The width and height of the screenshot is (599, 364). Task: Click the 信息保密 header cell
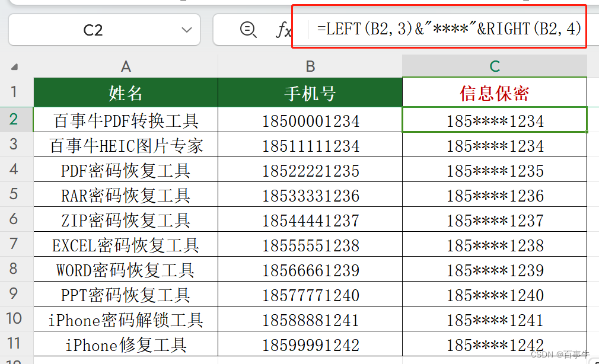click(x=495, y=92)
